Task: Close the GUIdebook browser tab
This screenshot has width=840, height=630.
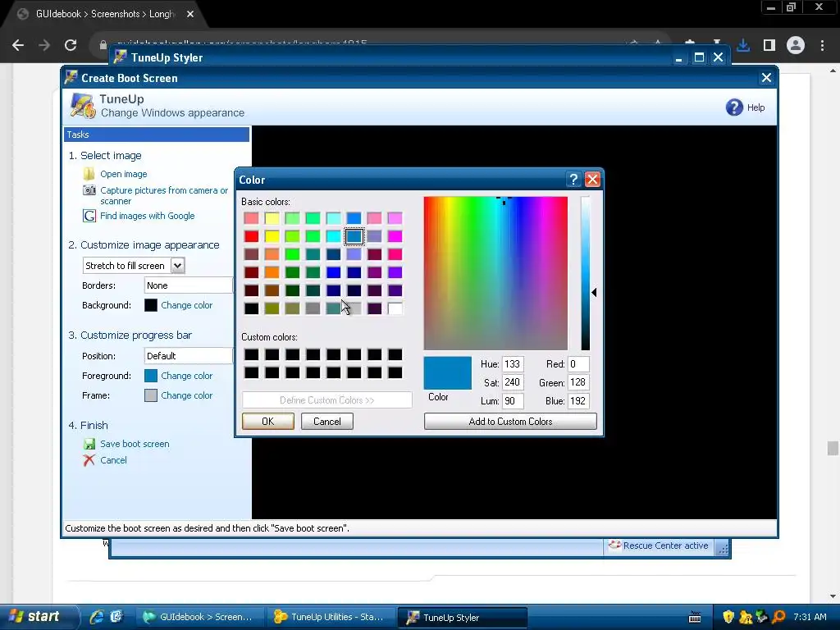Action: pyautogui.click(x=190, y=14)
